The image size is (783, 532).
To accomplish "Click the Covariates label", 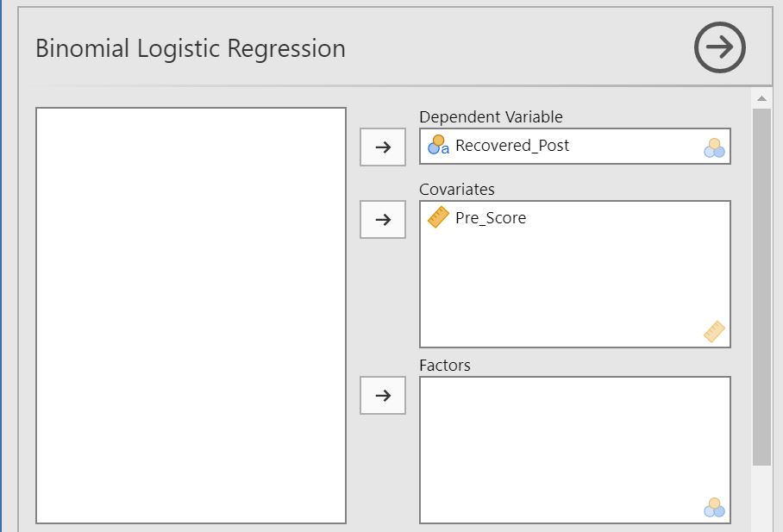I will tap(457, 190).
